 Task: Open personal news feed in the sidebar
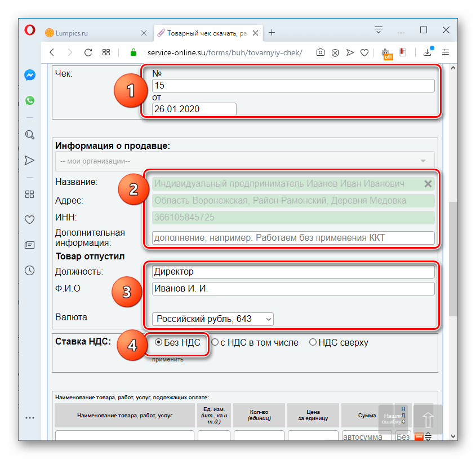click(x=29, y=244)
